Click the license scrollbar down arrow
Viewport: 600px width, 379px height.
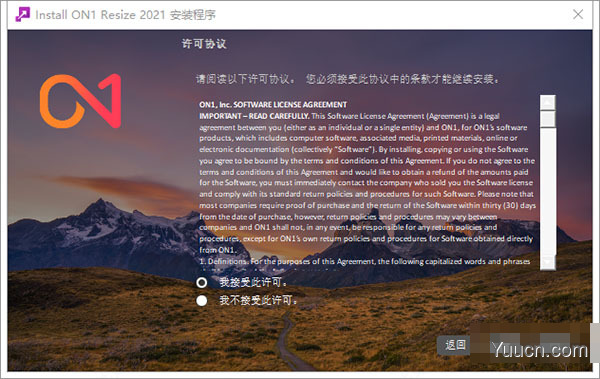(x=548, y=263)
